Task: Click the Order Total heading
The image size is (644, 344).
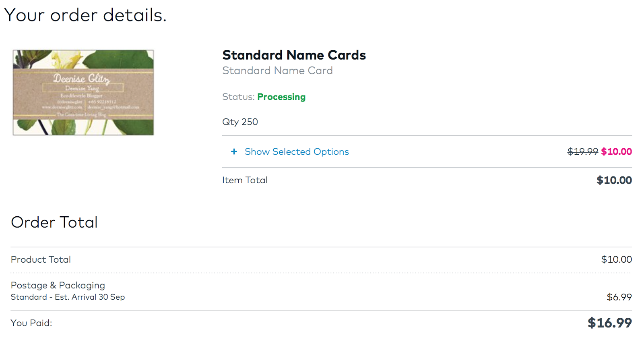Action: point(54,222)
